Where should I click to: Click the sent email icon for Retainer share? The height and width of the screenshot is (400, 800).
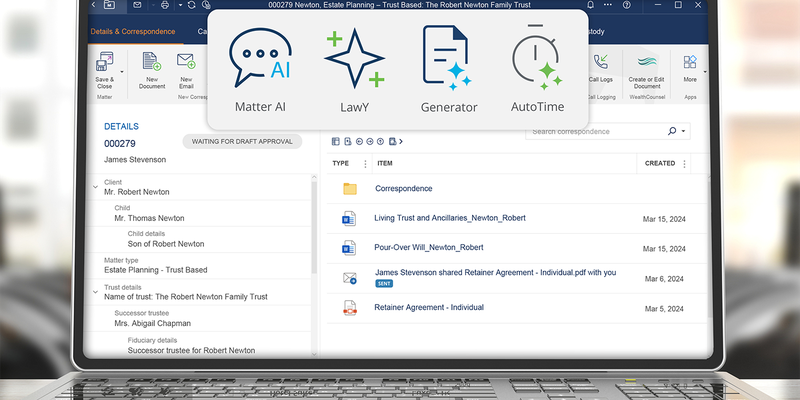click(349, 278)
